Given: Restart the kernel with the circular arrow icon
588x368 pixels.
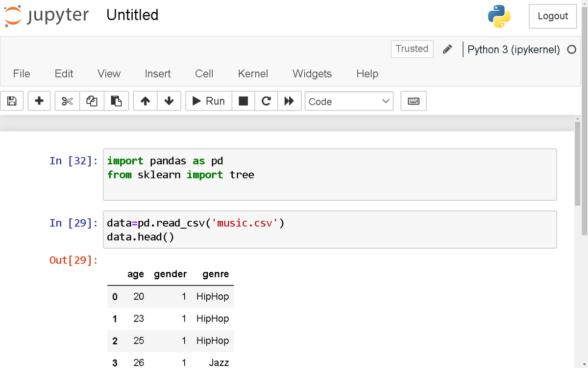Looking at the screenshot, I should [266, 101].
